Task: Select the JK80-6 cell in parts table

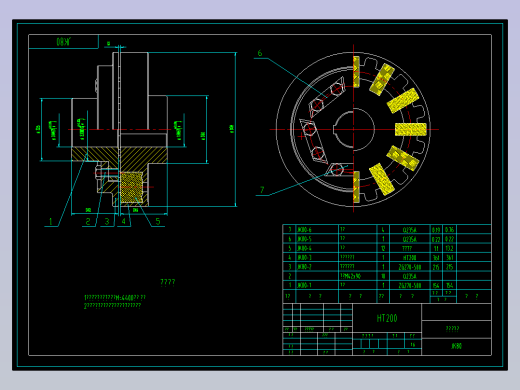Action: click(304, 230)
